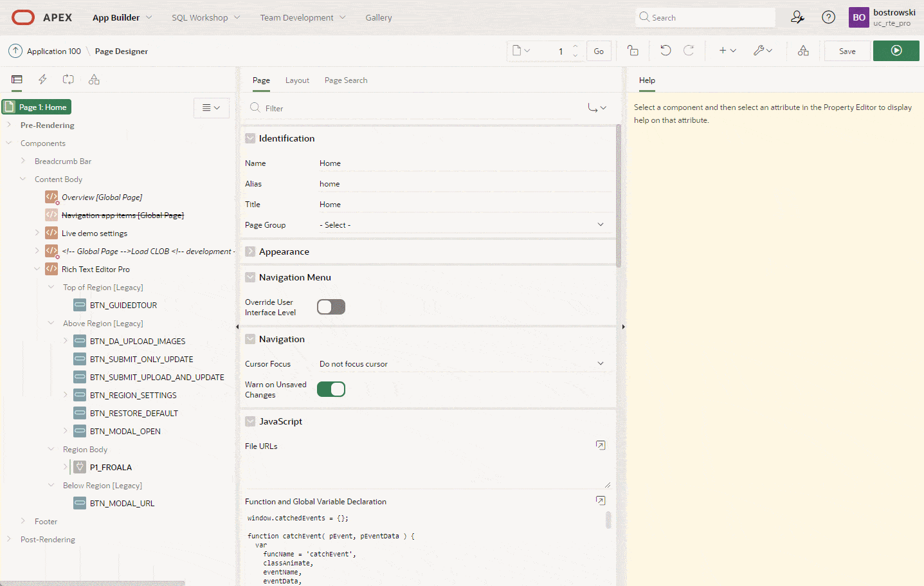Click the Save button

click(847, 51)
